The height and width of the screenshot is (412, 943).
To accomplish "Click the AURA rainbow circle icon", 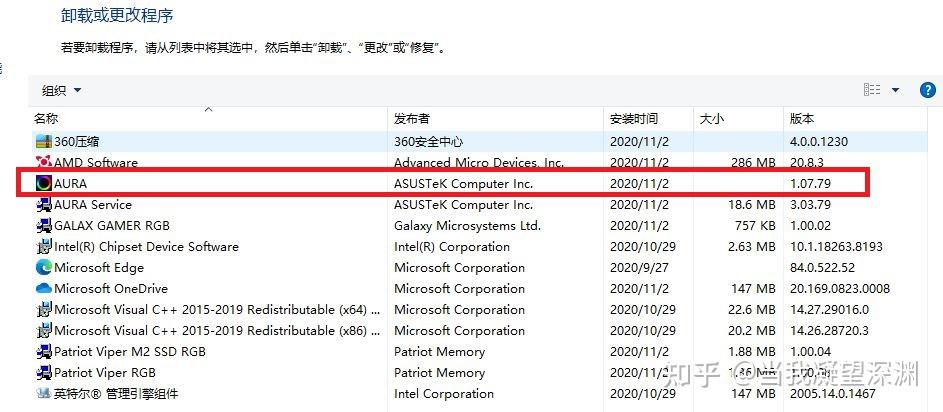I will (43, 184).
